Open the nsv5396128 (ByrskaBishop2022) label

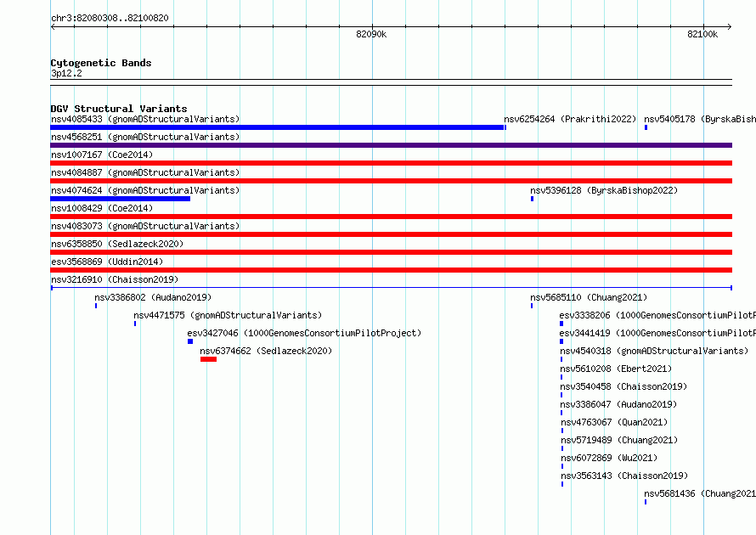(x=604, y=190)
